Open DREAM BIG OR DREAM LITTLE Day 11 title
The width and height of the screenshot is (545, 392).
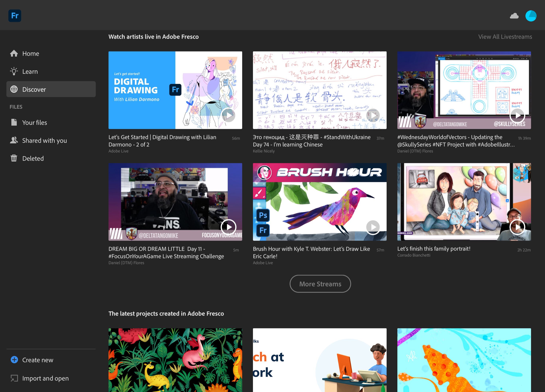tap(166, 252)
